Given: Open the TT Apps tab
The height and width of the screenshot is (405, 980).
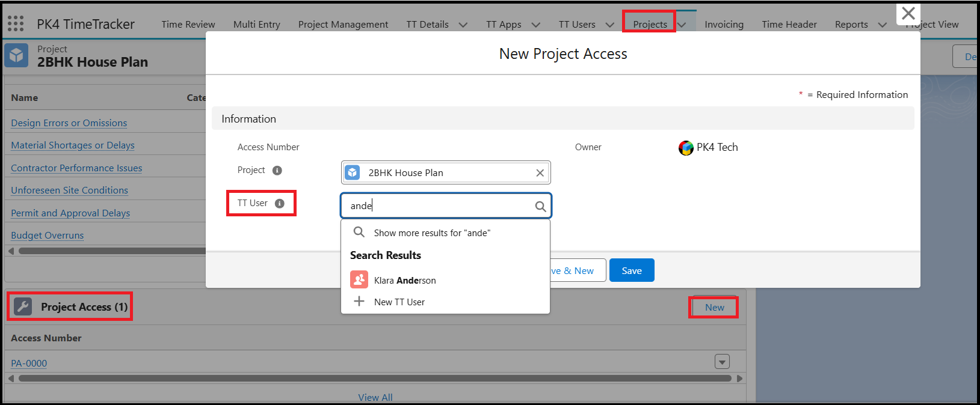Looking at the screenshot, I should tap(504, 25).
